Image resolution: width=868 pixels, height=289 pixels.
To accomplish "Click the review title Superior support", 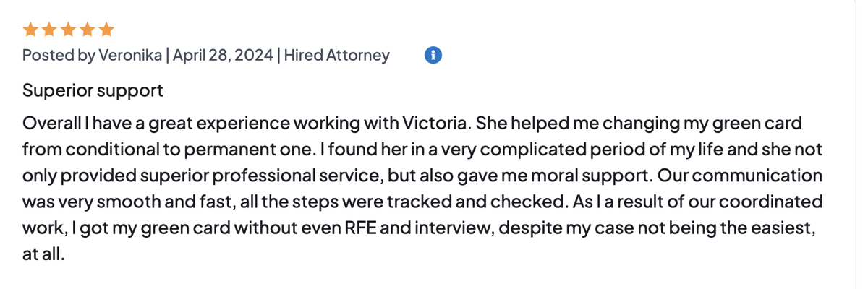I will [x=93, y=91].
